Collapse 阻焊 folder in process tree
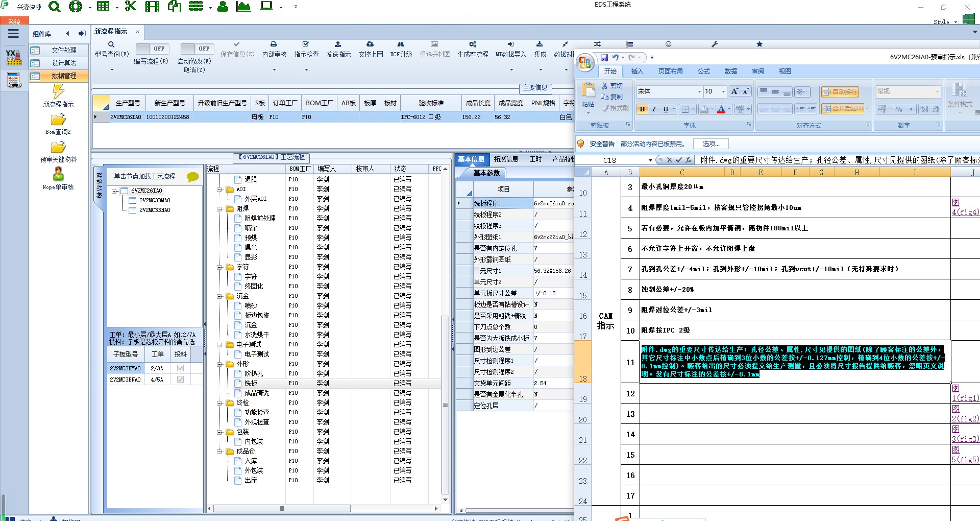Screen dimensions: 980x521 click(219, 209)
